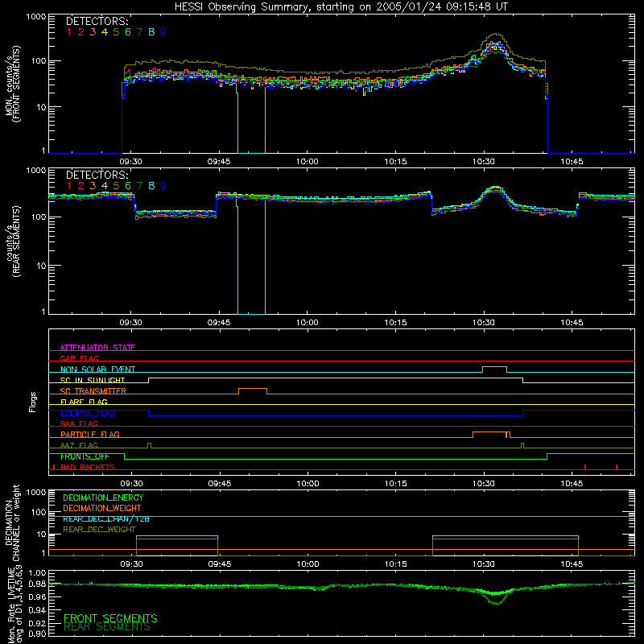Screen dimensions: 644x644
Task: Click DETECTORS: legend heading in front segments plot
Action: click(97, 21)
